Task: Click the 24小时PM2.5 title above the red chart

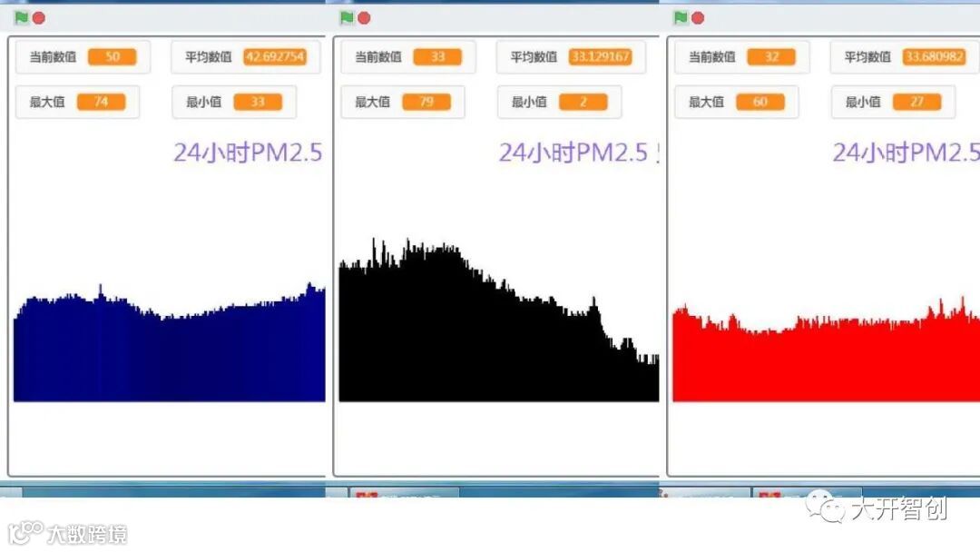Action: click(x=906, y=153)
